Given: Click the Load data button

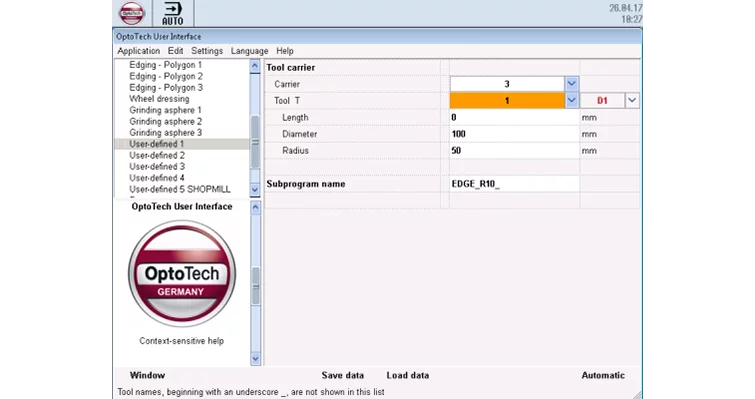Looking at the screenshot, I should (x=408, y=375).
